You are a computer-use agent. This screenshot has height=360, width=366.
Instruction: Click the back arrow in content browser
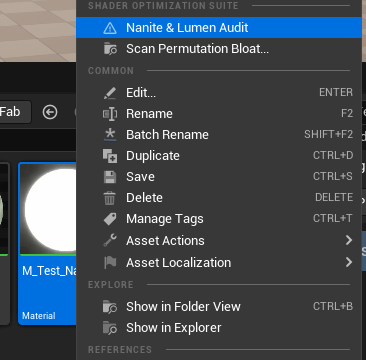50,112
